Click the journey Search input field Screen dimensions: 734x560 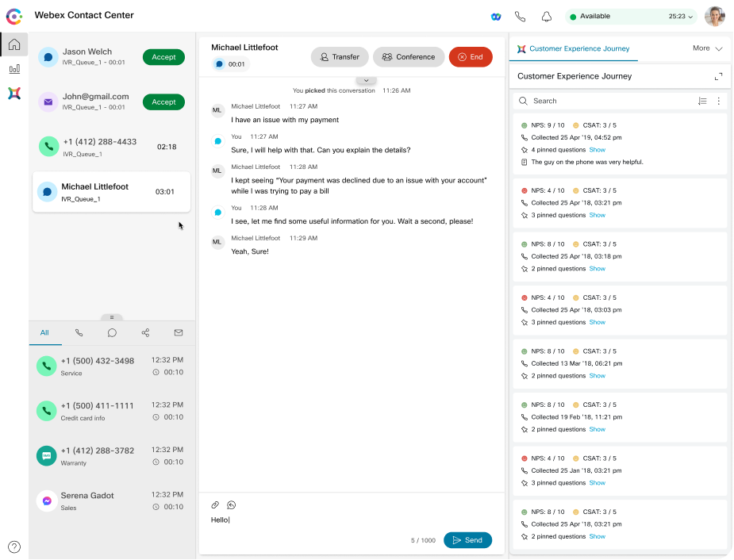609,101
